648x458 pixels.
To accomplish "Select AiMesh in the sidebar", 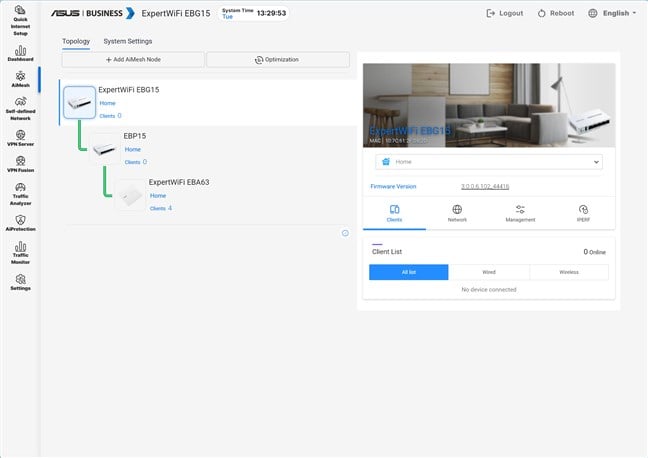I will point(20,79).
